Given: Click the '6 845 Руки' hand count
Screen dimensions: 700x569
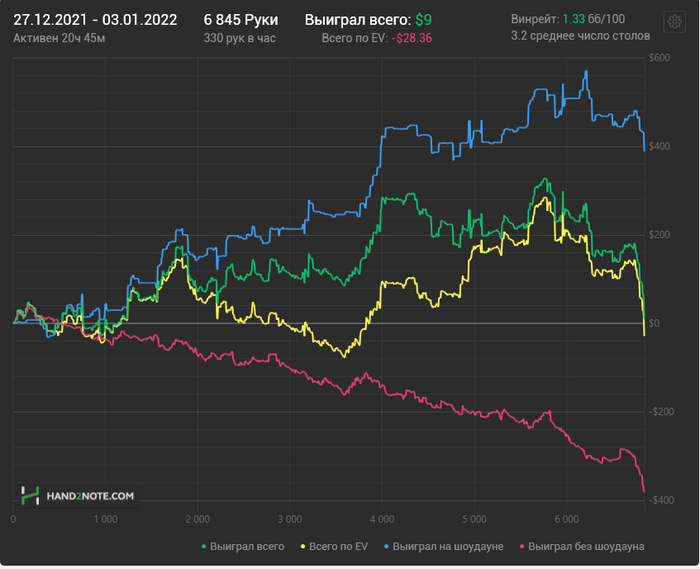Looking at the screenshot, I should [x=241, y=20].
